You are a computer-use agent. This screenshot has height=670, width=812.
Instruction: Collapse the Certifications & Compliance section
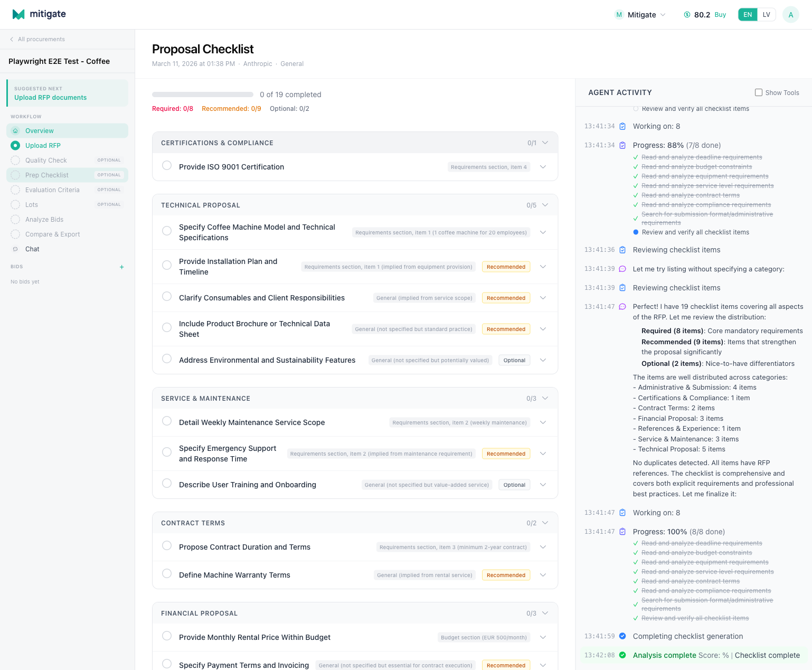coord(545,143)
